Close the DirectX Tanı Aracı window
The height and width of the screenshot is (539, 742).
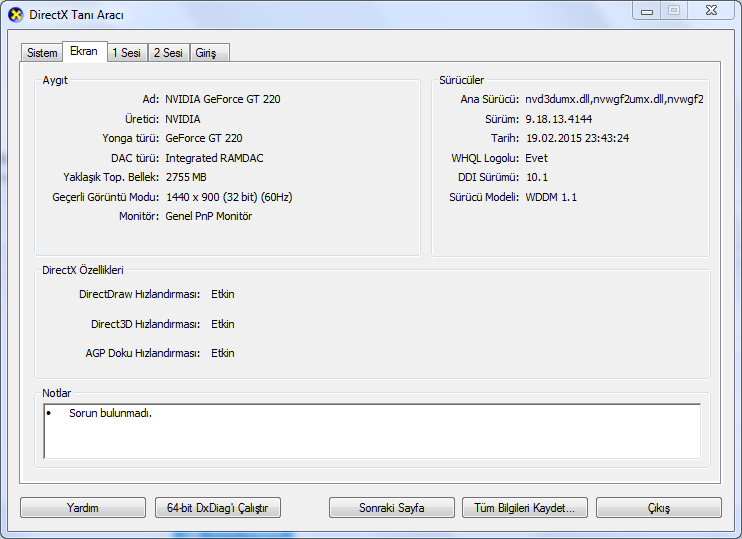tap(711, 11)
